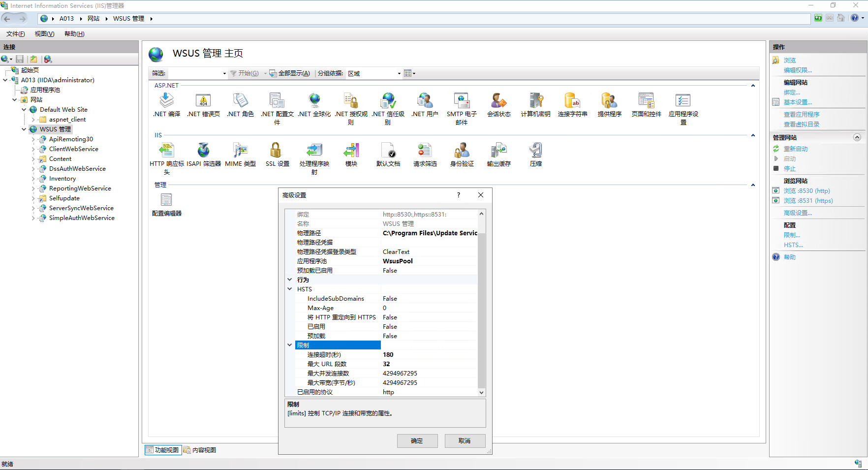This screenshot has height=470, width=868.
Task: Open the 文件(F) menu
Action: pos(16,34)
